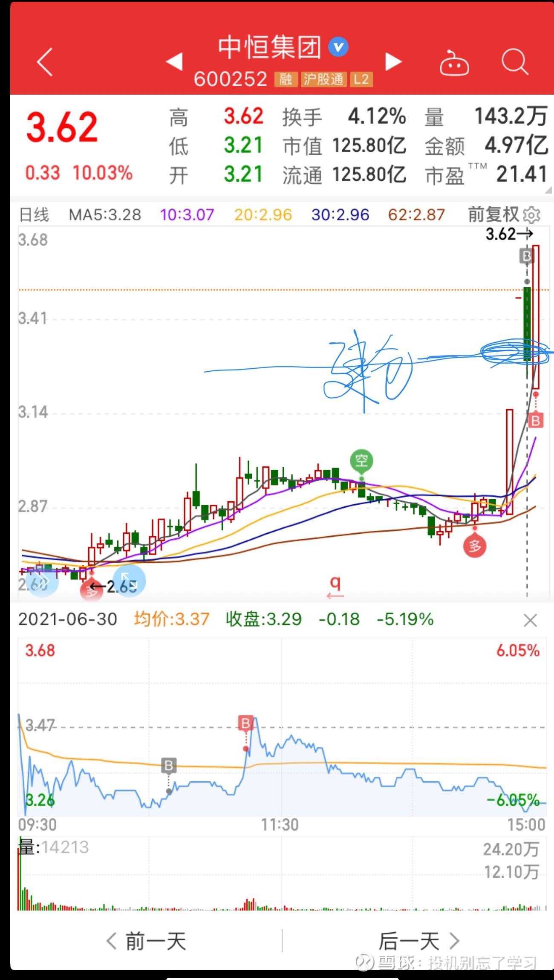Tap the green 空 signal marker
The image size is (554, 980).
point(361,461)
